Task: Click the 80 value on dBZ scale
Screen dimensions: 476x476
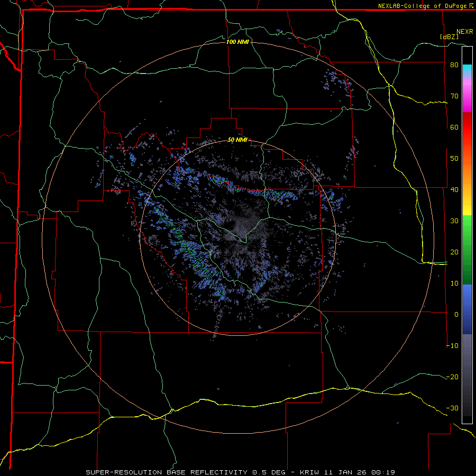Action: [454, 65]
